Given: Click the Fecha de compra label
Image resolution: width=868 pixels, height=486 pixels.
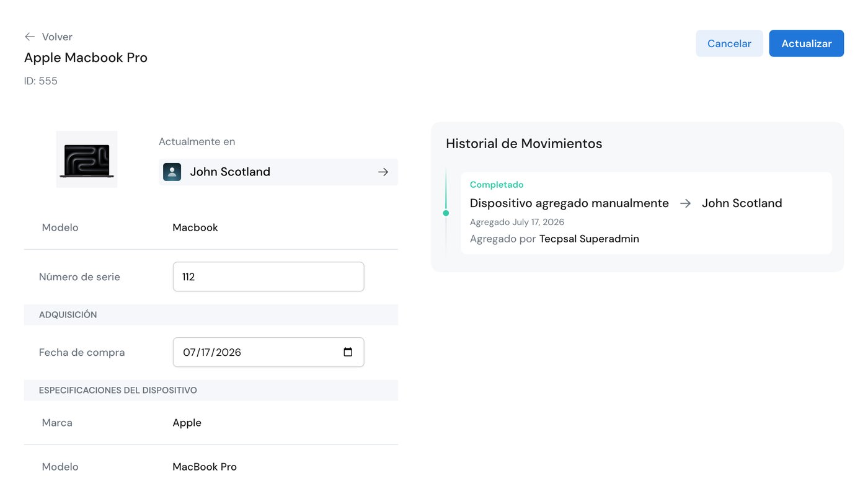Looking at the screenshot, I should point(82,353).
